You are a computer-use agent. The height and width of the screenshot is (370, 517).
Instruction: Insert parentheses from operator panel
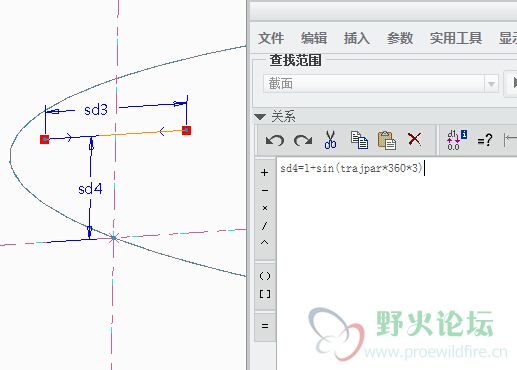coord(265,276)
